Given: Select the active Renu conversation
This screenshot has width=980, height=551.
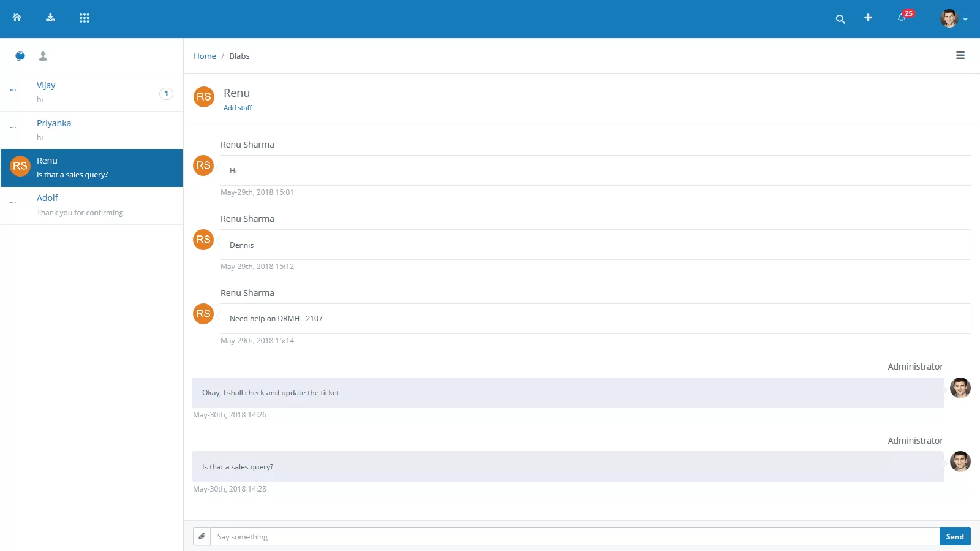Looking at the screenshot, I should pos(91,167).
